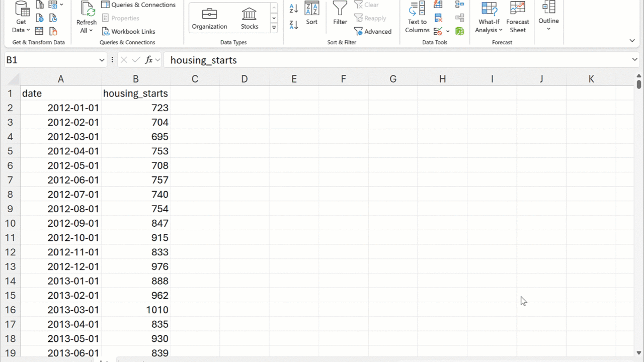Click the Flash Fill icon
Image resolution: width=644 pixels, height=362 pixels.
(438, 5)
